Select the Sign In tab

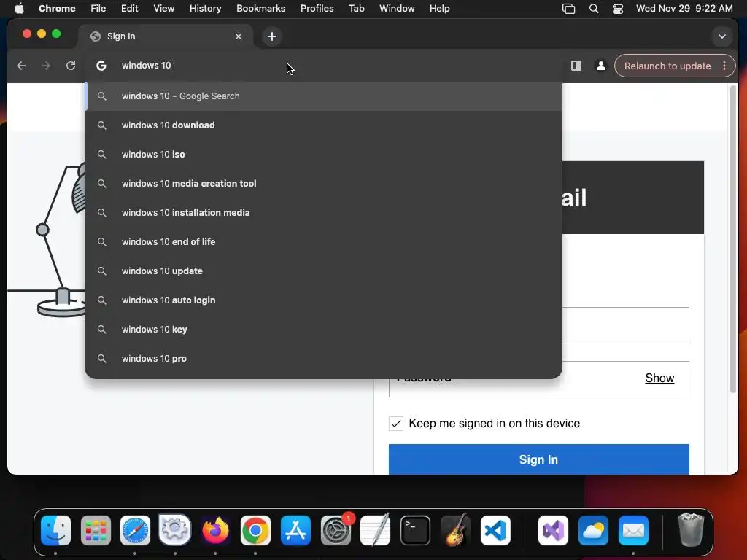(165, 36)
